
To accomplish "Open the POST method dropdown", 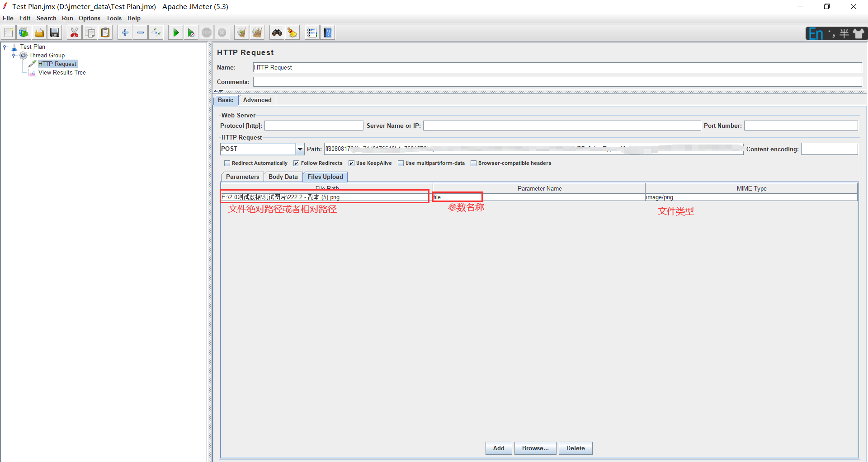I will point(300,149).
